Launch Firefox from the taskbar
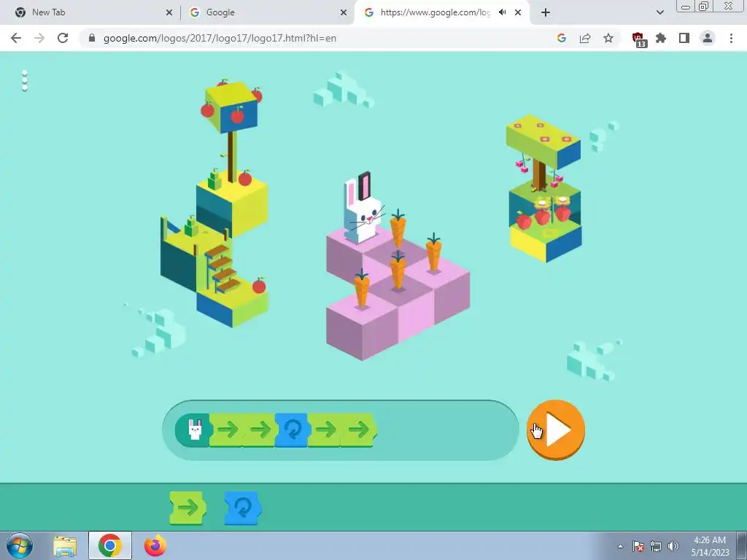747x560 pixels. [155, 545]
